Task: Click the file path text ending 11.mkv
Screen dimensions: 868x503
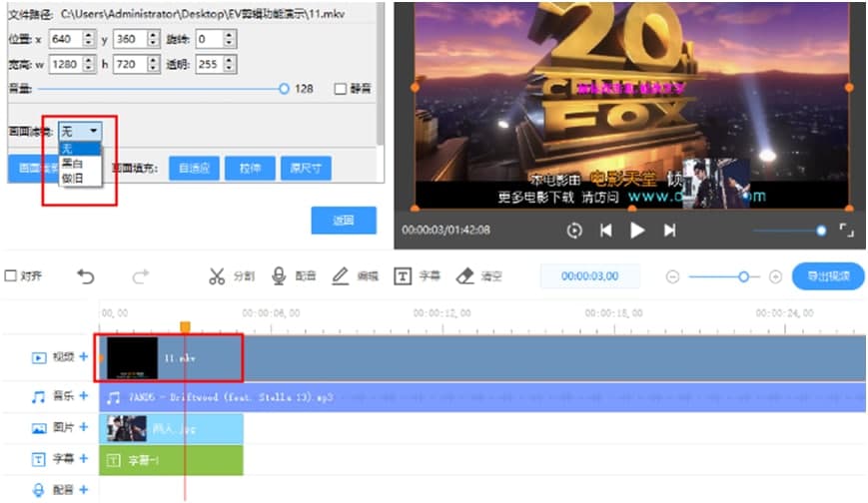Action: [x=202, y=14]
